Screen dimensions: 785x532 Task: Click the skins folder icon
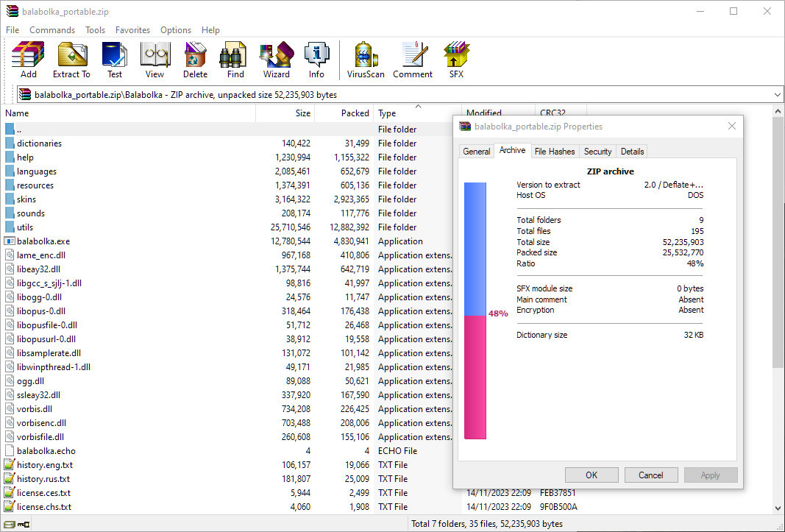click(x=10, y=199)
